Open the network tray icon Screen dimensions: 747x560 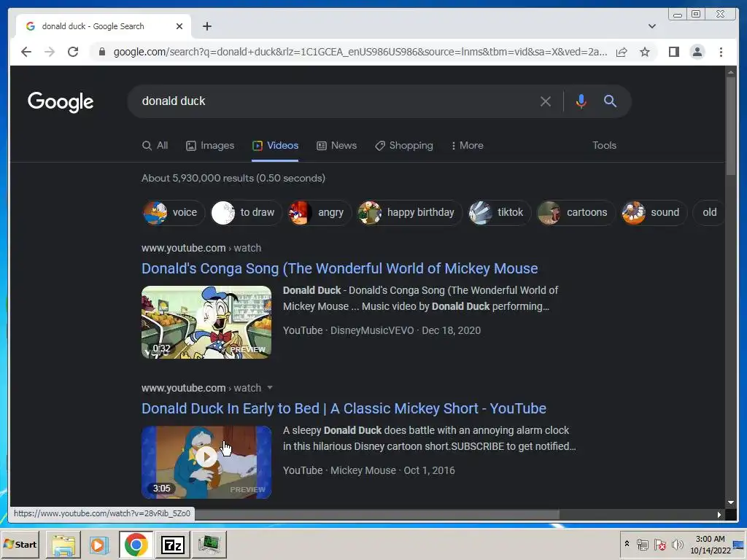(643, 544)
